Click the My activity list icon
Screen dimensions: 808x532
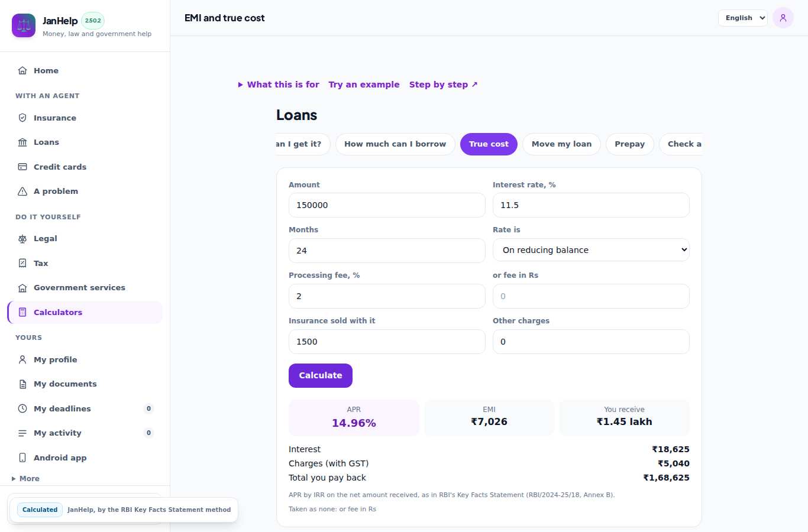point(22,433)
